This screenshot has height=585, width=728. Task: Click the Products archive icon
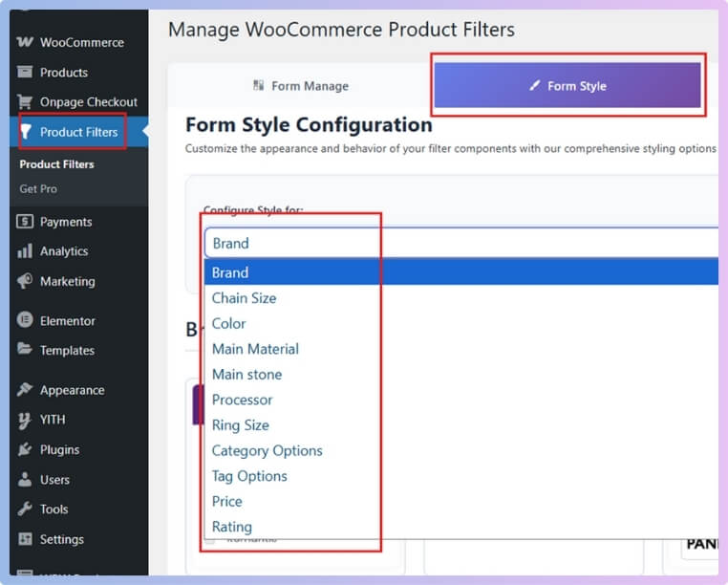[x=25, y=72]
